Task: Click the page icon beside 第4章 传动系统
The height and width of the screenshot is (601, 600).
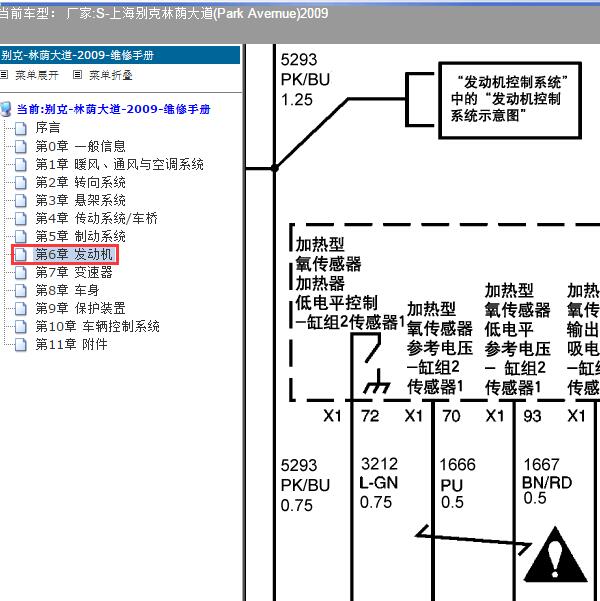Action: click(21, 218)
